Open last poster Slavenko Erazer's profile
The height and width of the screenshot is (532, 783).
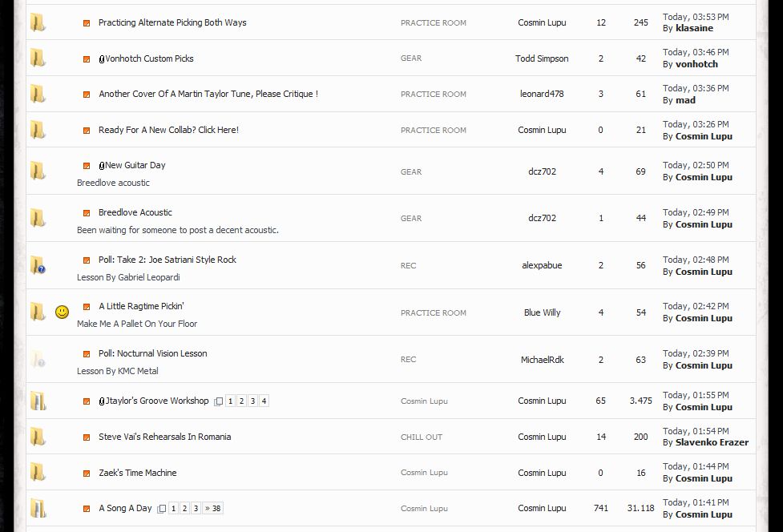coord(712,443)
